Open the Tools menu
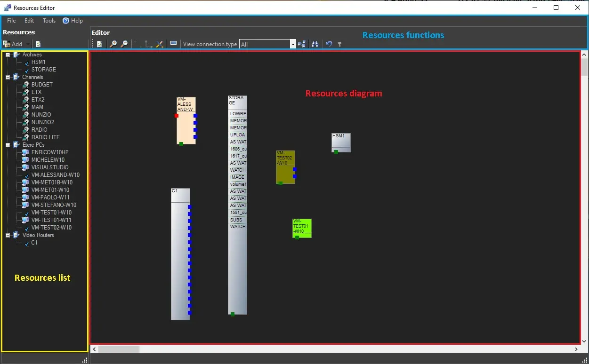The width and height of the screenshot is (589, 364). [49, 21]
